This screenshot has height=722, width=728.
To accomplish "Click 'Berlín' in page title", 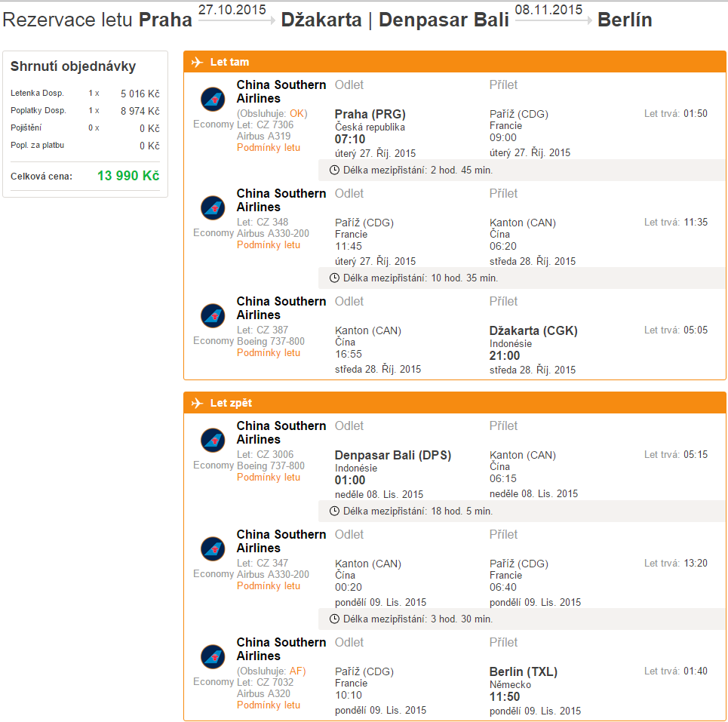I will coord(625,20).
